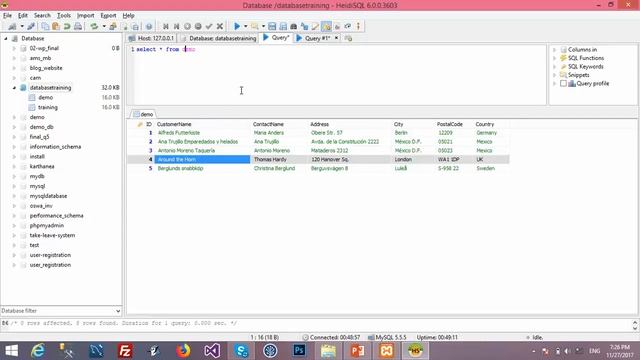Cancel editing with the X toolbar icon
The height and width of the screenshot is (360, 640).
click(220, 26)
